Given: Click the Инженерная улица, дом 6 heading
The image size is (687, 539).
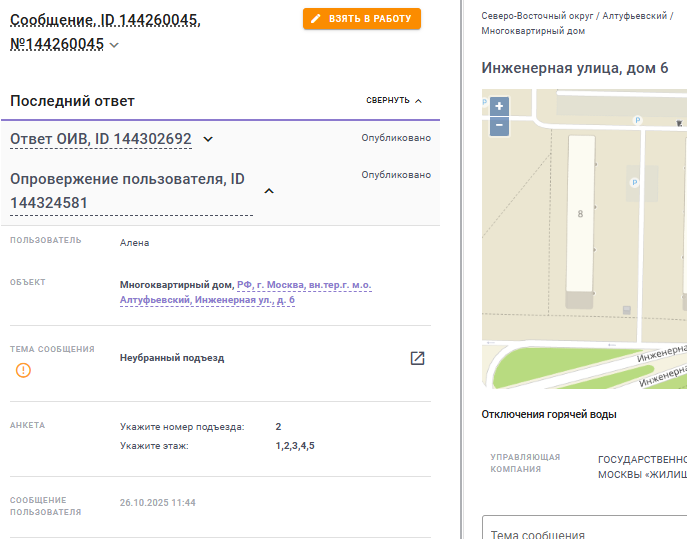Looking at the screenshot, I should tap(575, 68).
